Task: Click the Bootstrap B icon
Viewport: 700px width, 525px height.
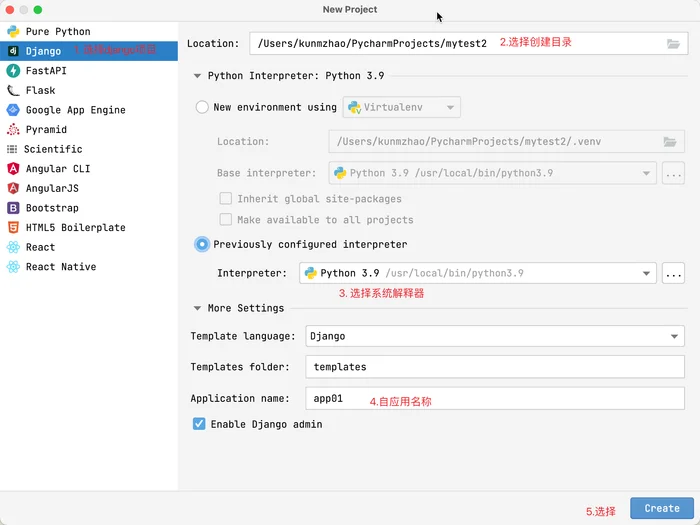Action: (x=13, y=208)
